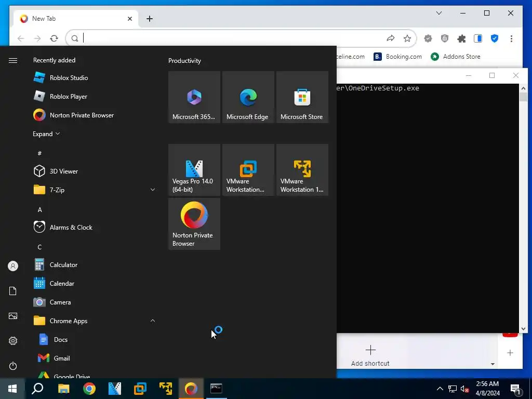This screenshot has width=532, height=399.
Task: Click the letter A index header
Action: [x=39, y=210]
